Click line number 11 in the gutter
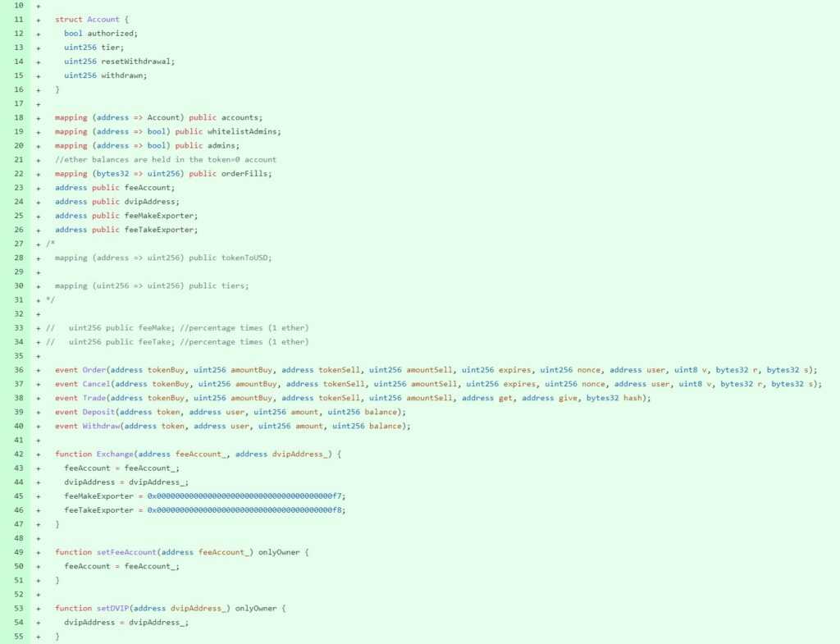 tap(19, 19)
